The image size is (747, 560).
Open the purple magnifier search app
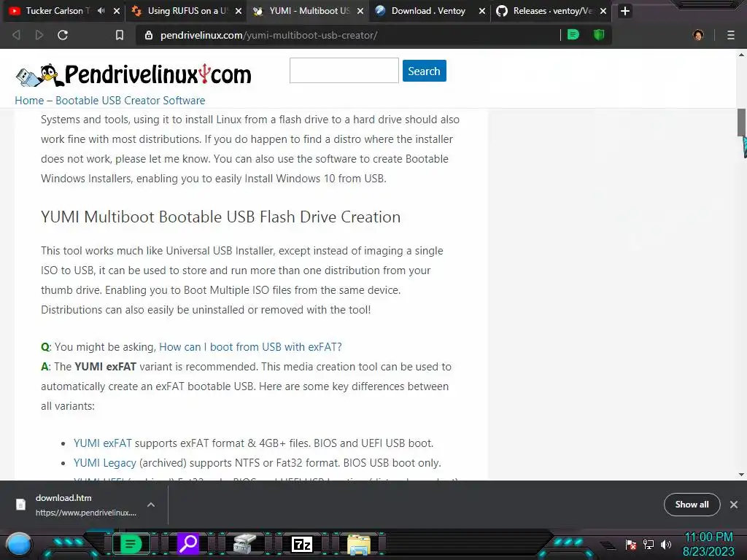point(188,543)
